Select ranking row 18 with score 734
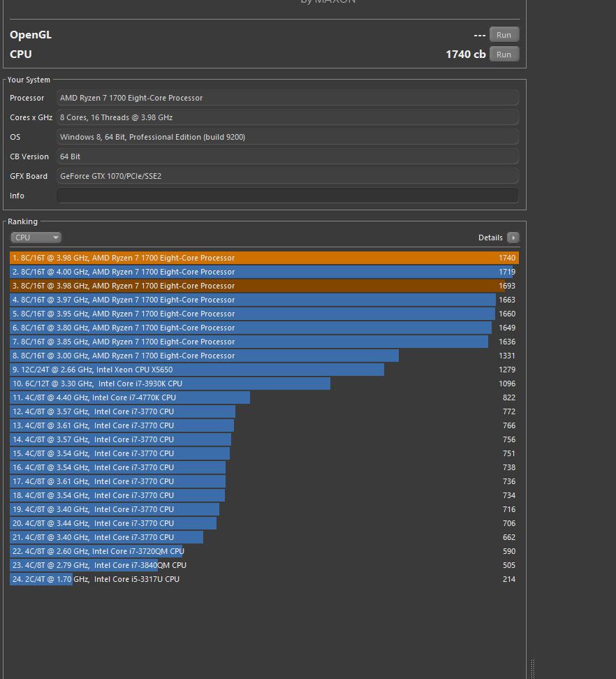Image resolution: width=616 pixels, height=679 pixels. tap(264, 495)
